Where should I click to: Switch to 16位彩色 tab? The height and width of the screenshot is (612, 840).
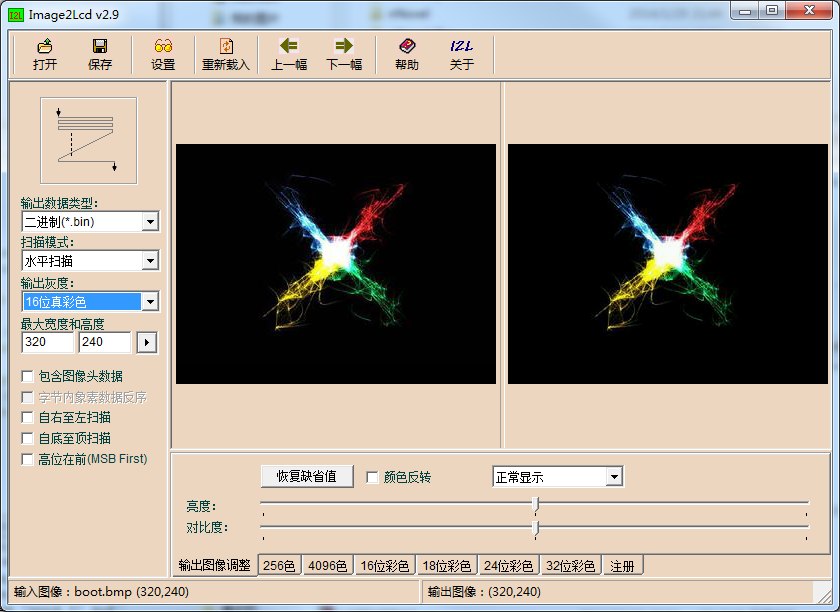click(x=385, y=565)
